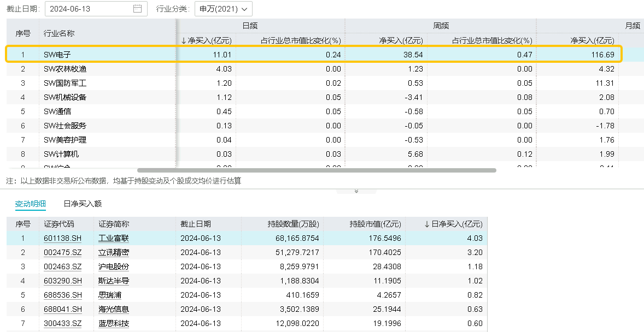Open stock code link 002463.SZ

tap(62, 266)
